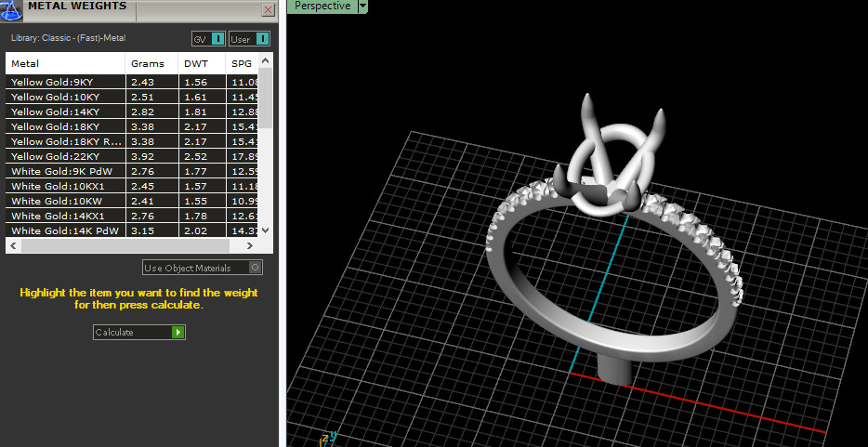Screen dimensions: 868x447
Task: Click the 1.56 DWT value
Action: [x=195, y=82]
